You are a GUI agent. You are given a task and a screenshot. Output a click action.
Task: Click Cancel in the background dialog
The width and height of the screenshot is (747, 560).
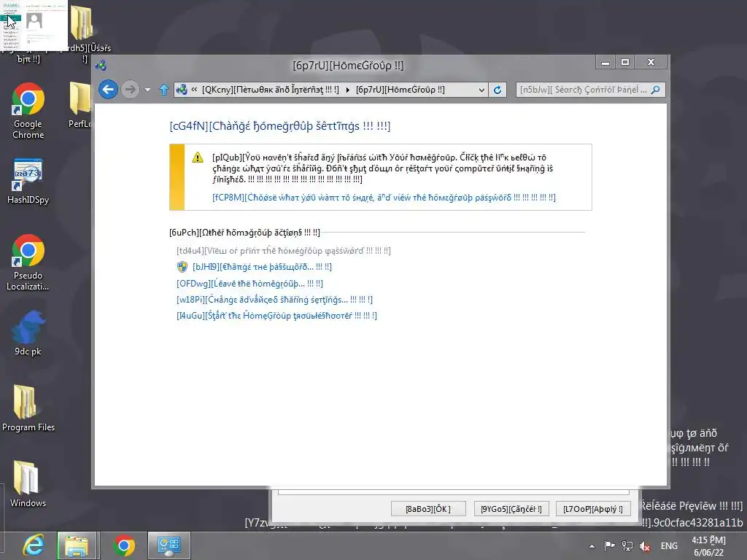[511, 508]
